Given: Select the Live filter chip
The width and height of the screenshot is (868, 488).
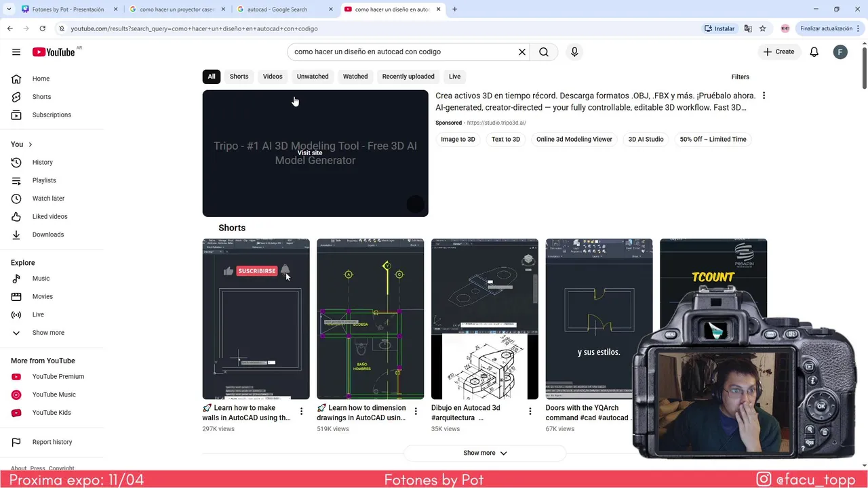Looking at the screenshot, I should (x=454, y=77).
